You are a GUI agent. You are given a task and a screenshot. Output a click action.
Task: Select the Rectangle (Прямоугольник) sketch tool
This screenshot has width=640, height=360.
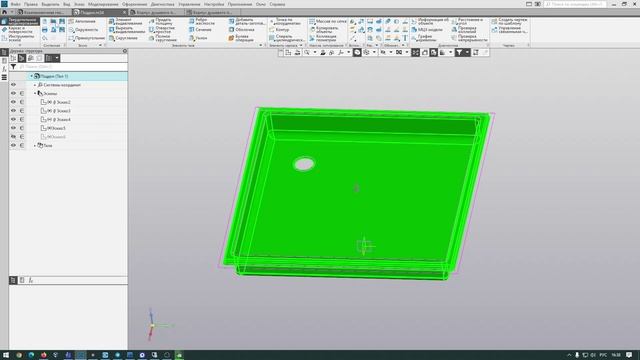coord(86,38)
